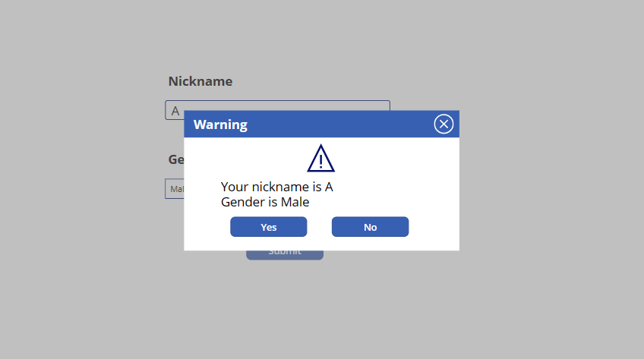Image resolution: width=644 pixels, height=359 pixels.
Task: Click the white space below the Yes button
Action: pos(269,244)
